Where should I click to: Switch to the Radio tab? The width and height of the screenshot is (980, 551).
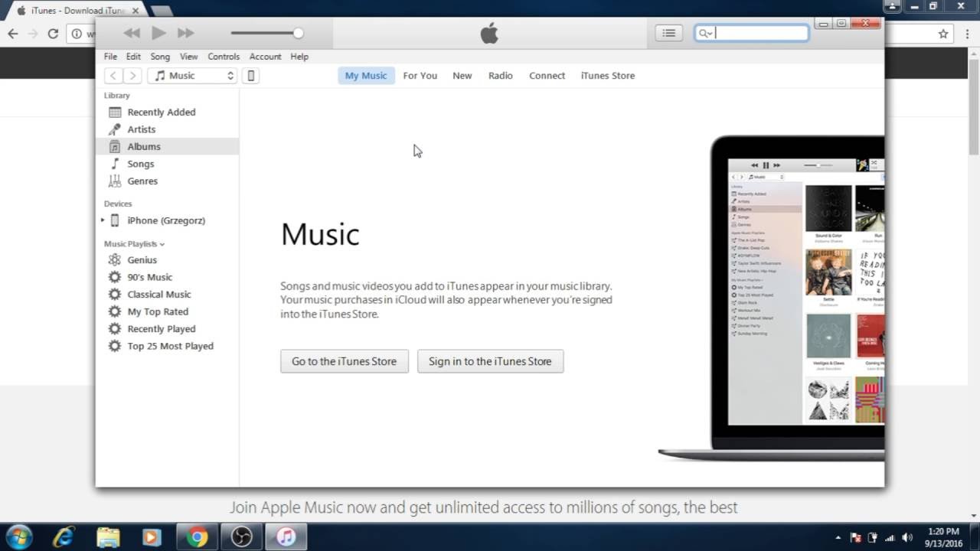pos(501,76)
